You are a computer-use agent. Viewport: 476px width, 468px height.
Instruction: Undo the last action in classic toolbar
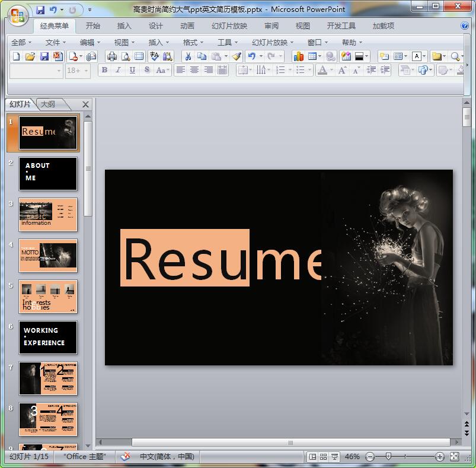coord(251,56)
